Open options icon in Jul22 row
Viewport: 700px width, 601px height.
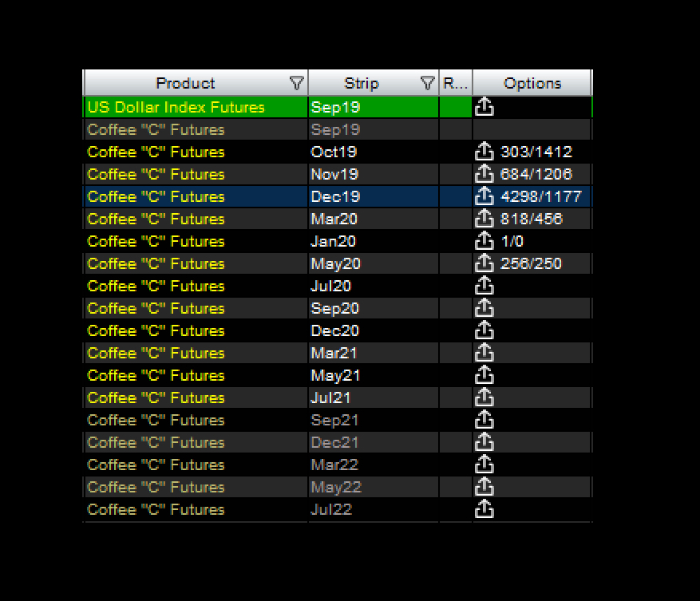(x=484, y=508)
